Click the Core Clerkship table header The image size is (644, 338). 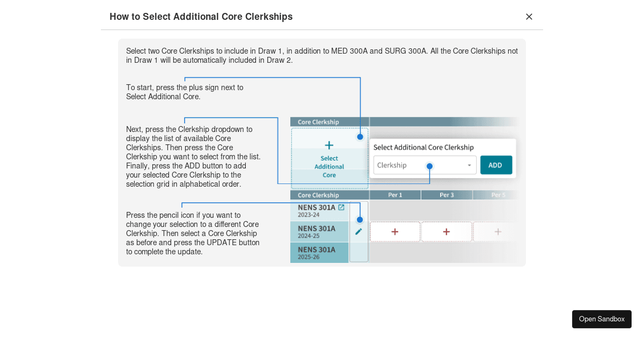tap(318, 122)
